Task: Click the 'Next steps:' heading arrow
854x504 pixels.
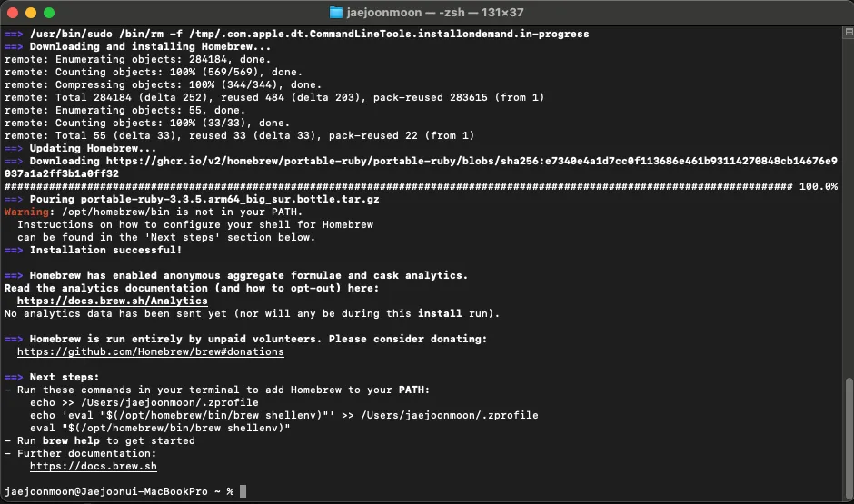Action: point(14,377)
